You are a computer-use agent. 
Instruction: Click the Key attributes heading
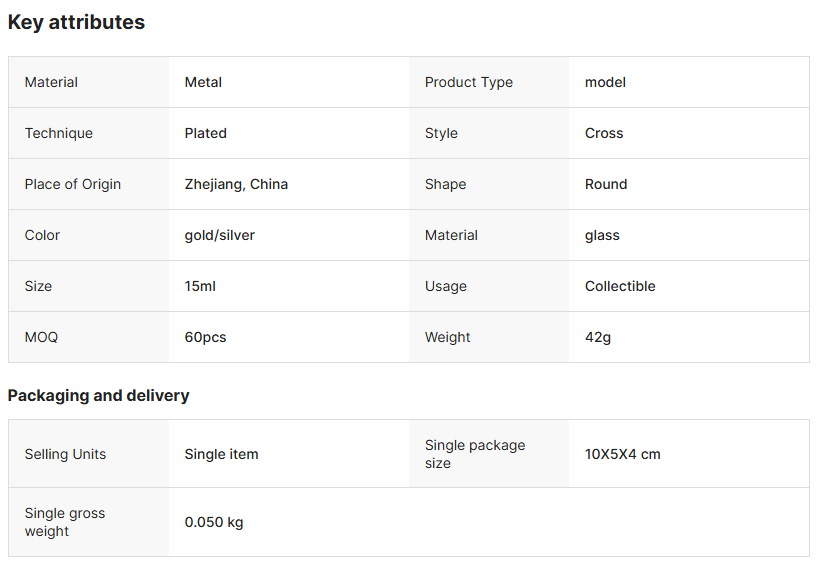pyautogui.click(x=76, y=22)
